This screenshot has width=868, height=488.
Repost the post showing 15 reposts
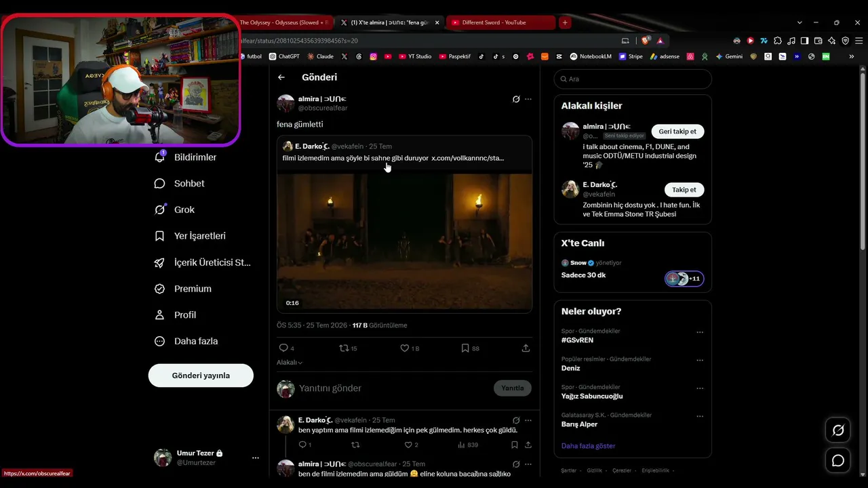[348, 348]
